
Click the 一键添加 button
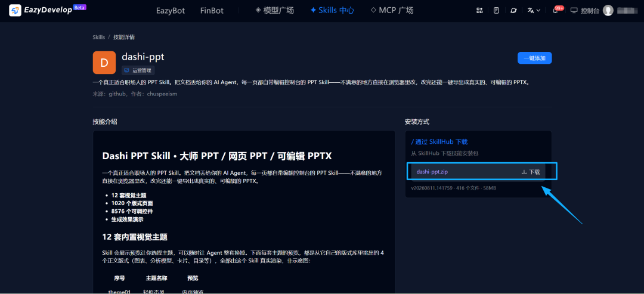(x=534, y=58)
